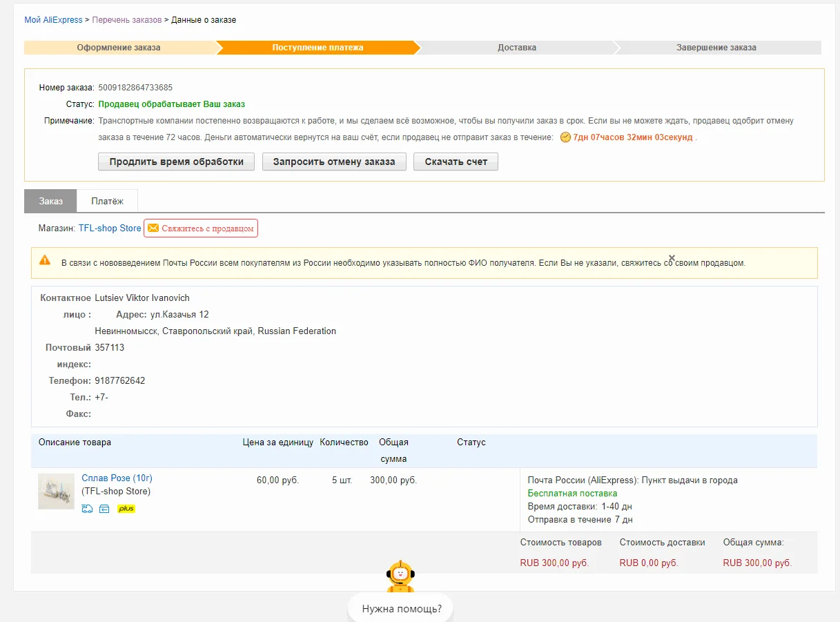Click Время доставки: 1-40 дн text
Screen dimensions: 840x622
580,506
